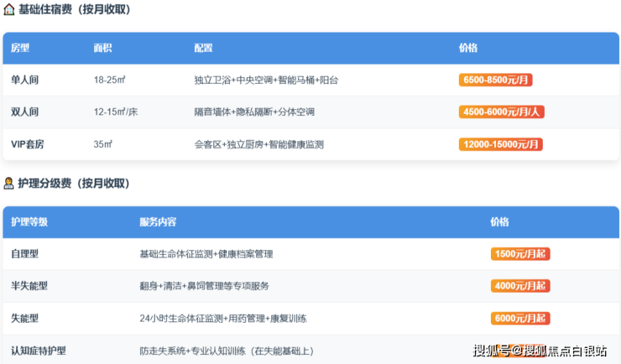Click the 1500元/月起 price badge
The image size is (621, 364).
(x=520, y=253)
